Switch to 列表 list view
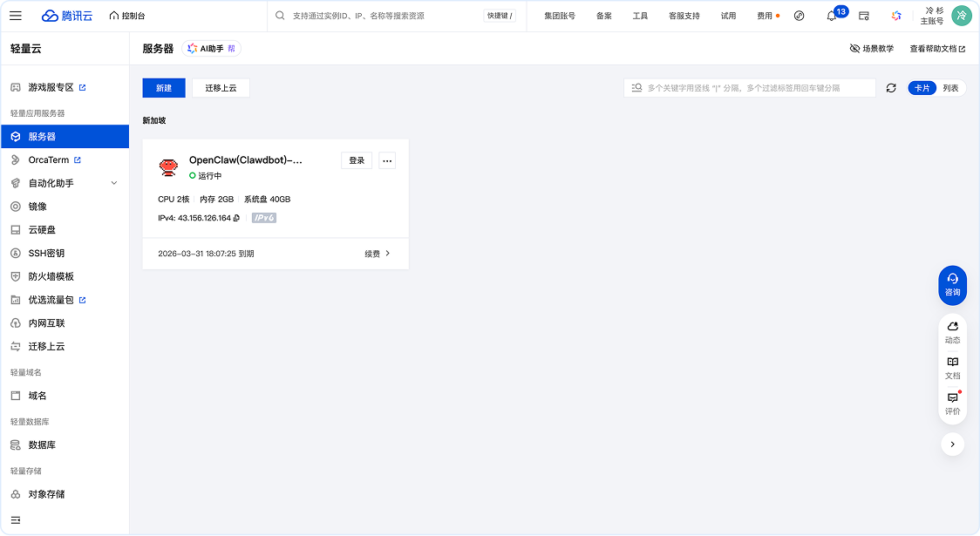This screenshot has width=980, height=536. coord(950,88)
